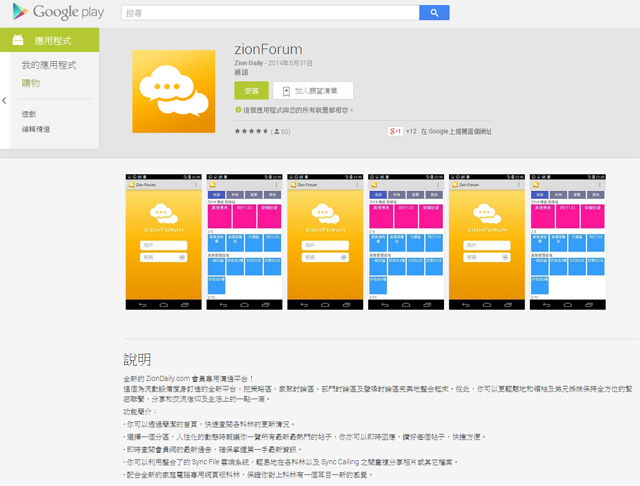Click the zionForum app title
Image resolution: width=640 pixels, height=486 pixels.
click(x=268, y=49)
